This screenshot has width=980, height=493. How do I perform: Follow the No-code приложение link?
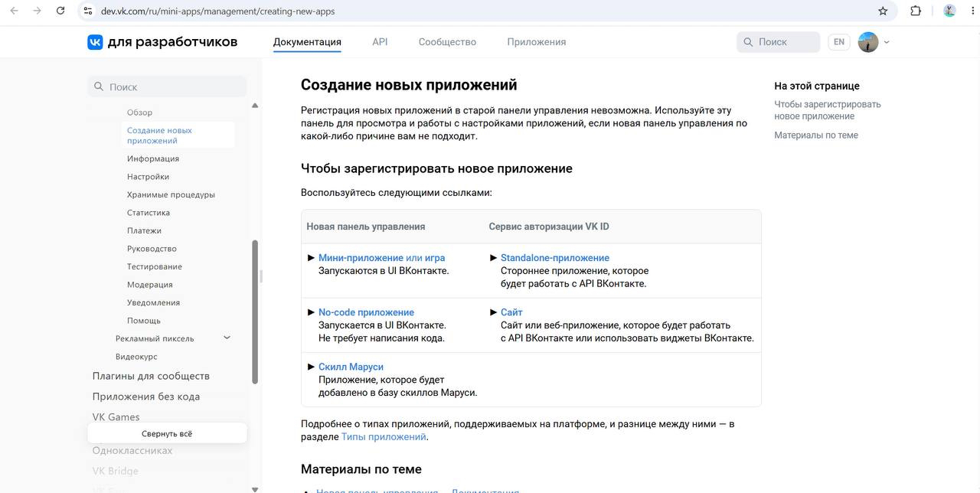pyautogui.click(x=366, y=312)
